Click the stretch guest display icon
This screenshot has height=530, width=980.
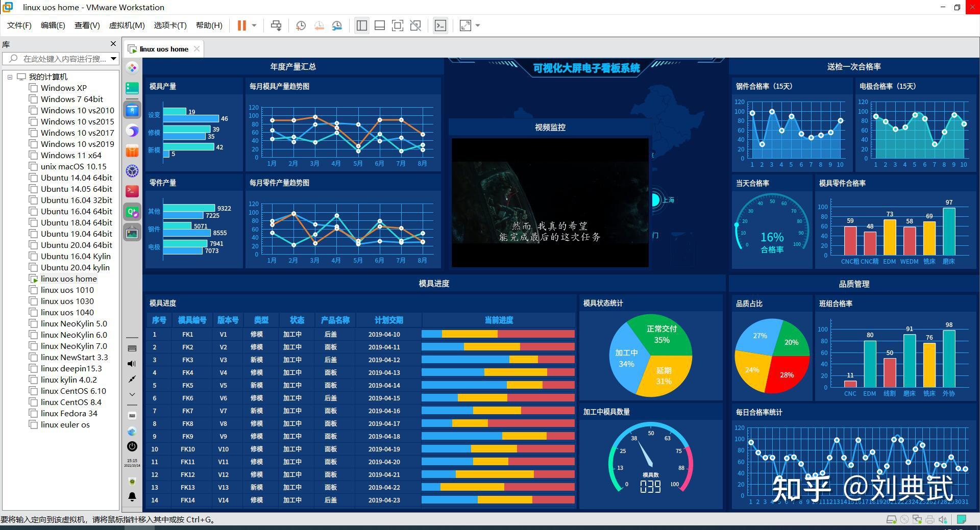(x=465, y=26)
